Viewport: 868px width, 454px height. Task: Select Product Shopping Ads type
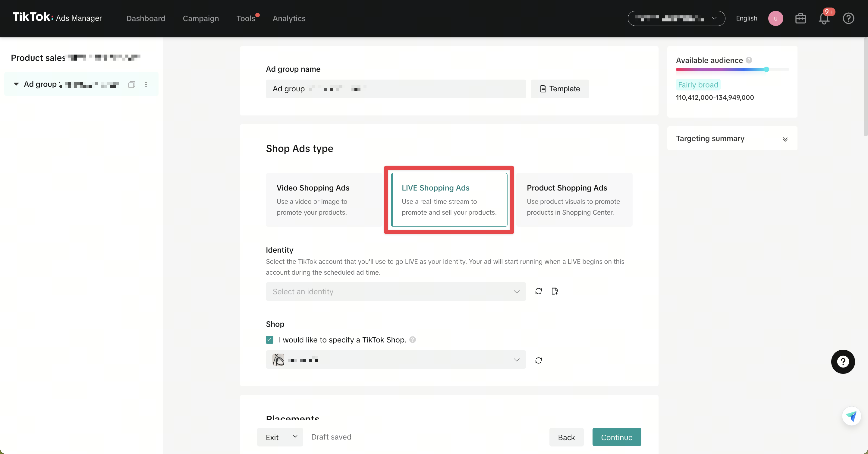point(574,200)
